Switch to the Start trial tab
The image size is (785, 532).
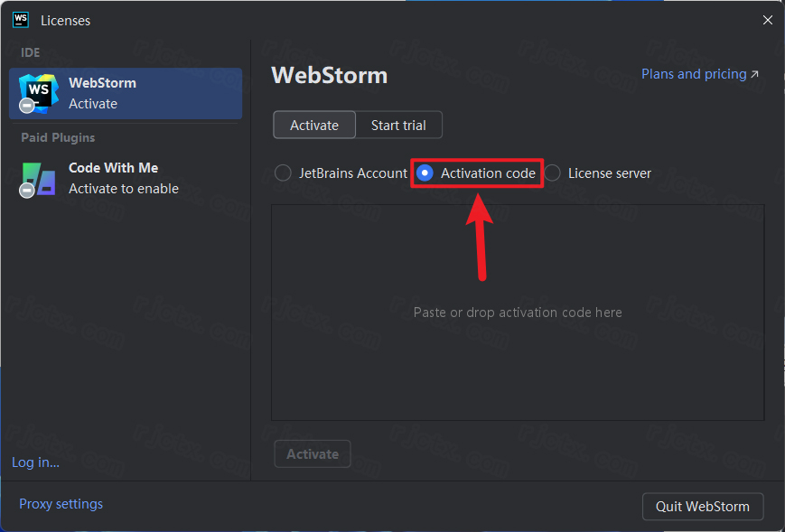coord(398,126)
